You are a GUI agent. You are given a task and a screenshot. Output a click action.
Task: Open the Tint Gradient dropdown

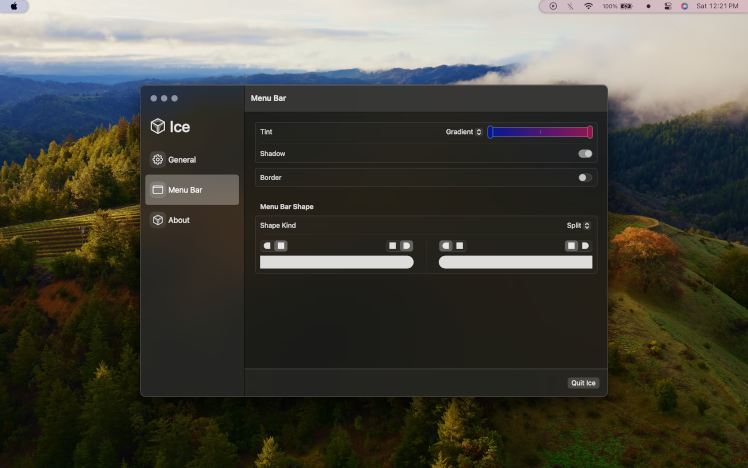pos(464,131)
